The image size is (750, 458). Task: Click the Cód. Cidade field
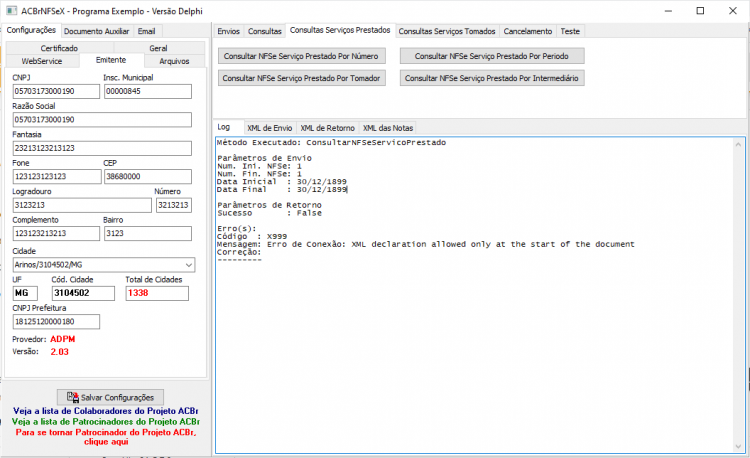83,293
